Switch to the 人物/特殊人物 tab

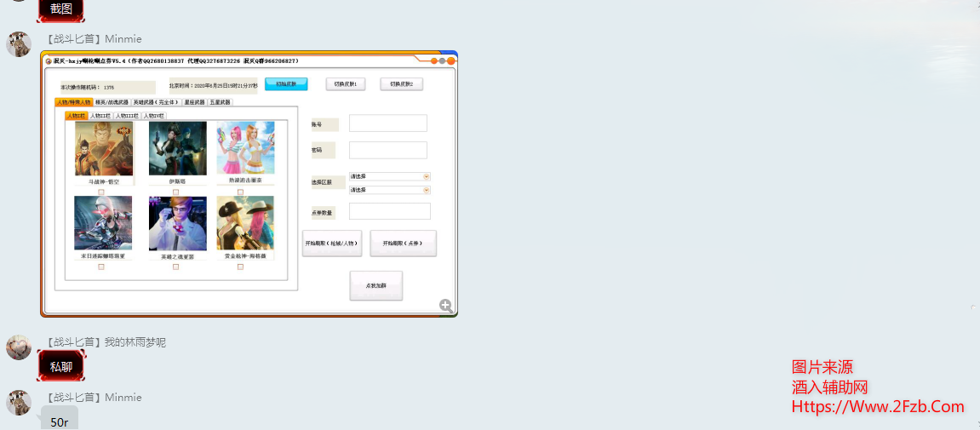click(x=74, y=102)
